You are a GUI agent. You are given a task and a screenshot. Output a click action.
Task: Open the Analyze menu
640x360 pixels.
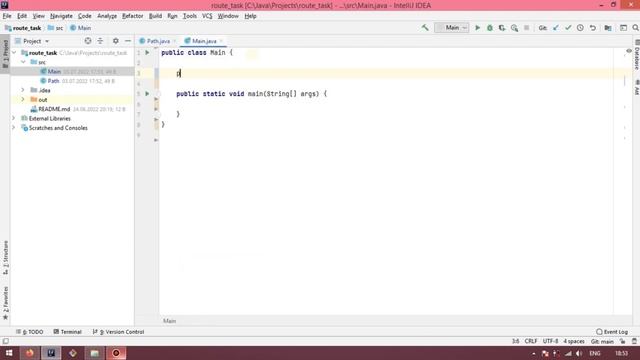107,16
